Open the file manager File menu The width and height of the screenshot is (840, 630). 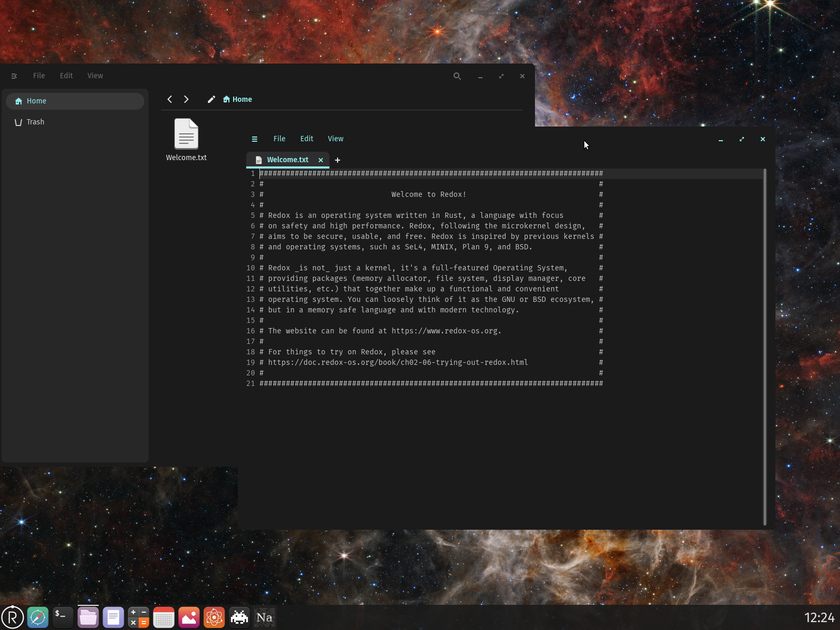coord(39,76)
